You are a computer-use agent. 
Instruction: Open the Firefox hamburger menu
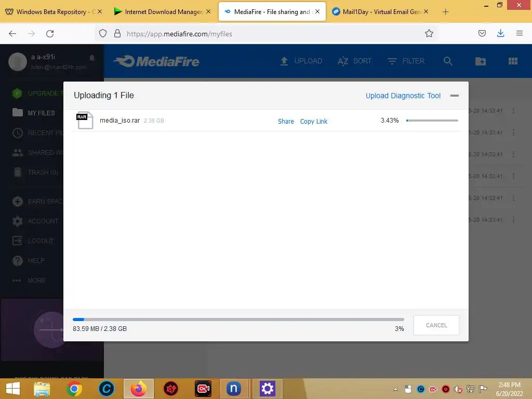pos(520,33)
